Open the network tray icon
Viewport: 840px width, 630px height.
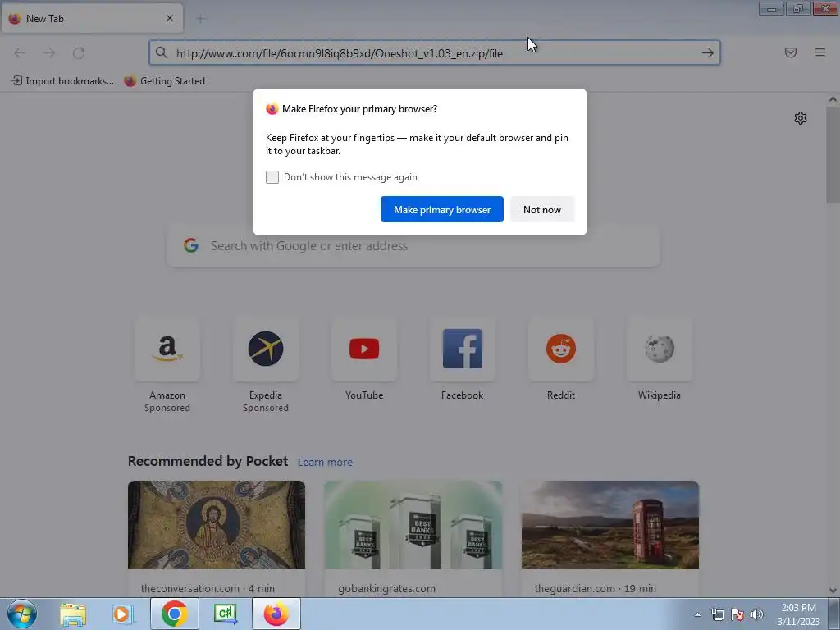717,614
